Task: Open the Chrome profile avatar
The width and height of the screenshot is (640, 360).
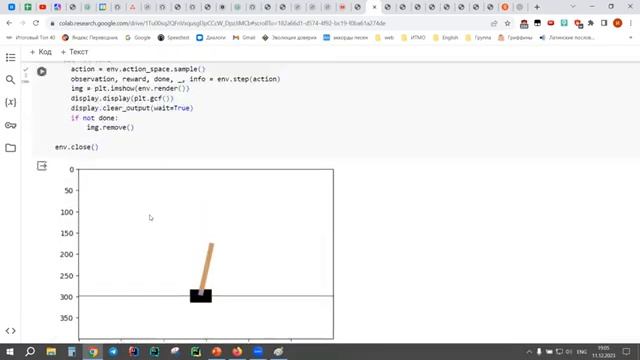Action: pos(618,23)
